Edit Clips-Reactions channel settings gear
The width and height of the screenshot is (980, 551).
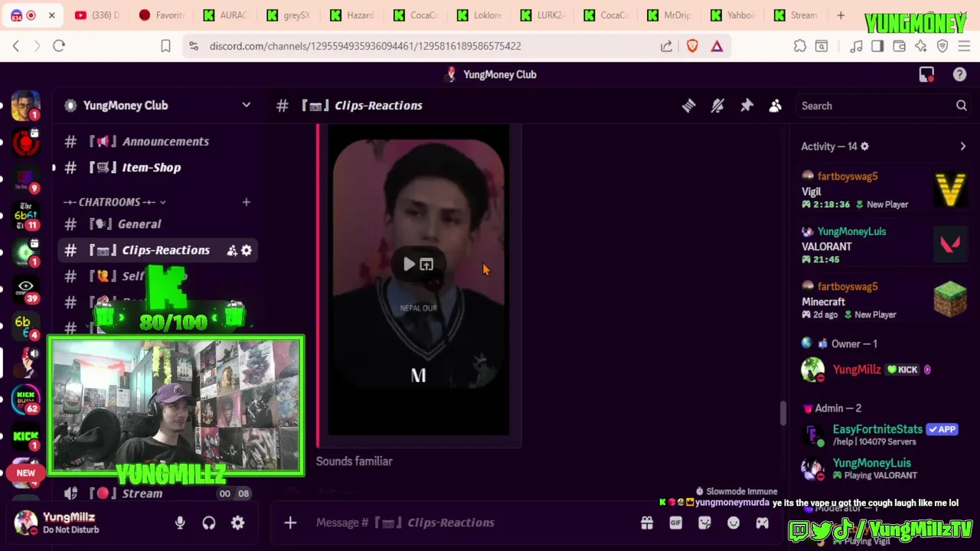(247, 250)
